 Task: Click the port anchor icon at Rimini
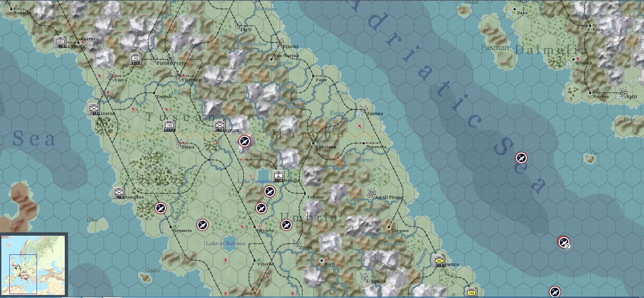pos(276,47)
